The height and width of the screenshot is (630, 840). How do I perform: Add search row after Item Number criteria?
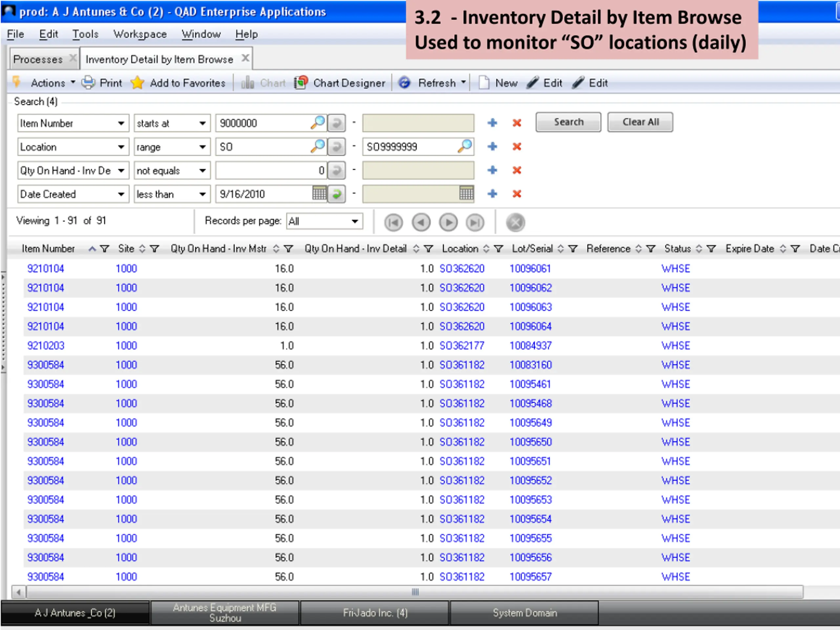pos(492,123)
